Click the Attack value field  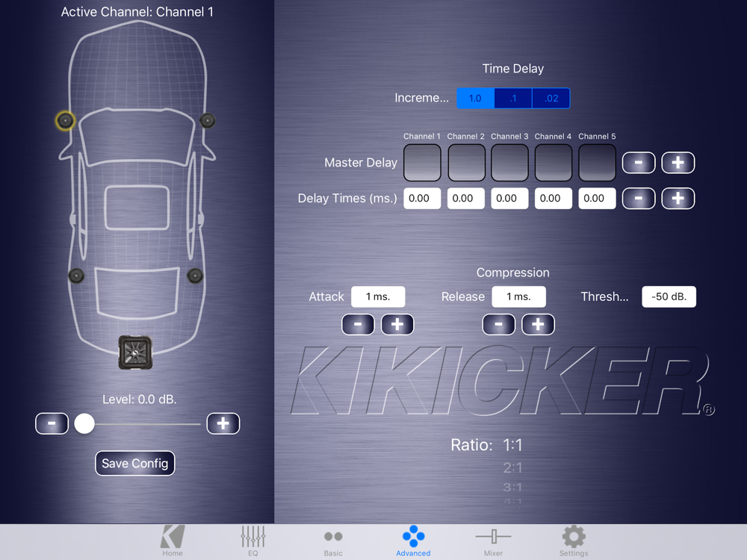378,296
